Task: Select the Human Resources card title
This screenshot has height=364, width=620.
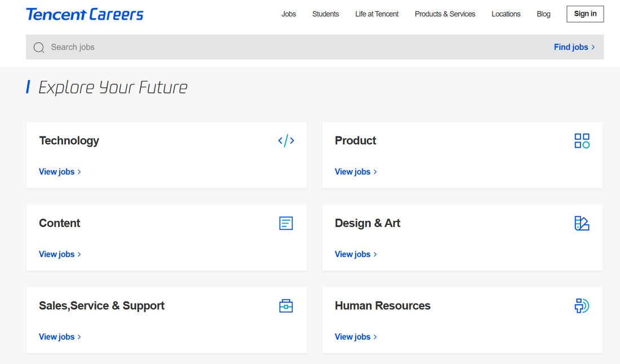Action: click(382, 306)
